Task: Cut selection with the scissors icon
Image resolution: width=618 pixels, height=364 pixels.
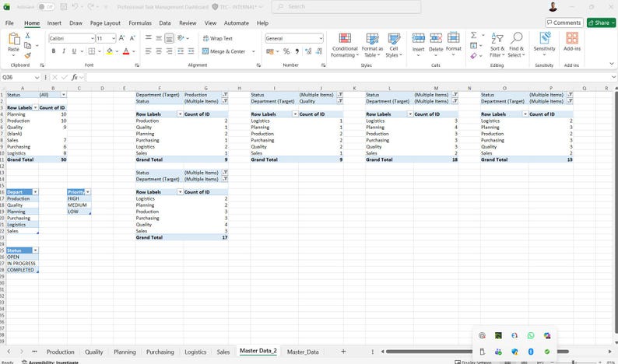Action: [x=27, y=36]
